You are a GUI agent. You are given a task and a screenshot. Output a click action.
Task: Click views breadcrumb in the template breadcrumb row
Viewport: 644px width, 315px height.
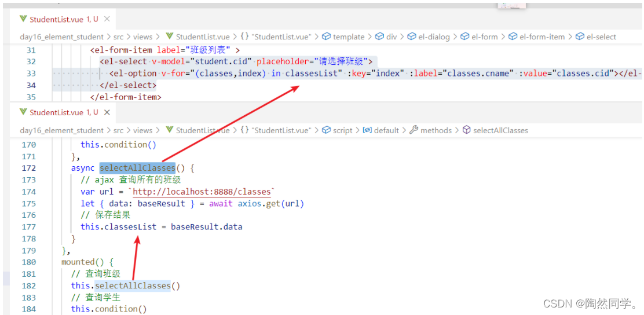point(142,36)
